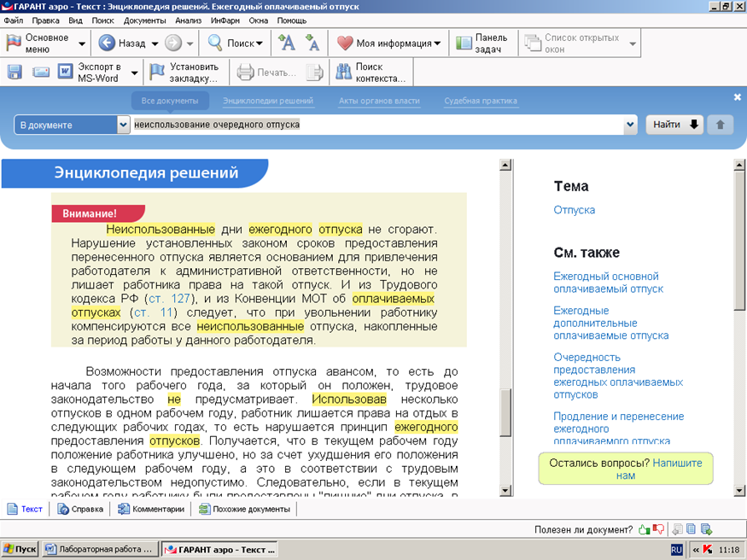This screenshot has height=560, width=747.
Task: Open the В документе scope combo box
Action: (x=72, y=125)
